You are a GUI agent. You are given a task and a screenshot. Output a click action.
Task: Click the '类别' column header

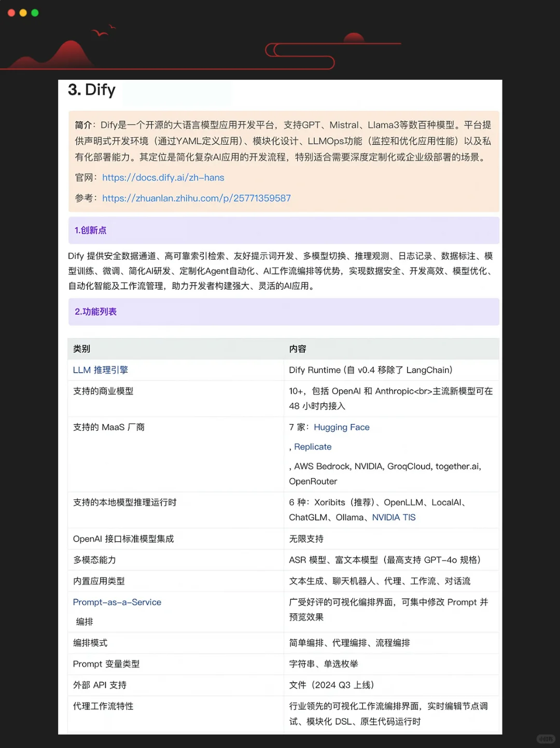(176, 349)
